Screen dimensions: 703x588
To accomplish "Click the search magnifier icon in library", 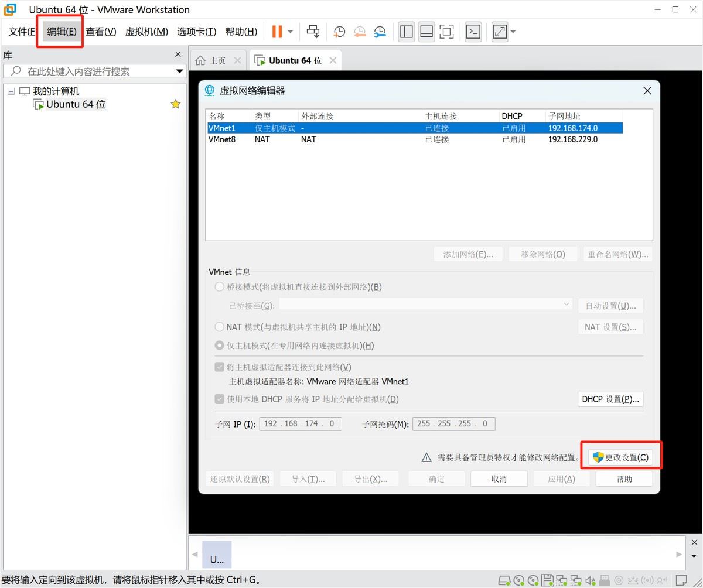I will pos(16,71).
